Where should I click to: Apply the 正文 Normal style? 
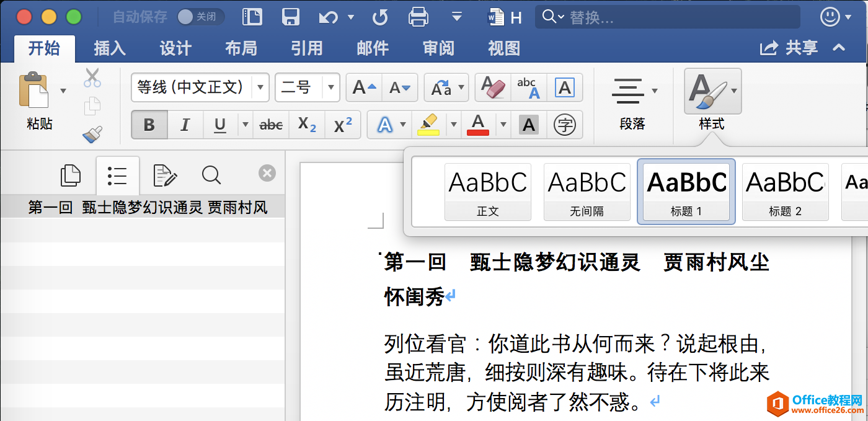click(488, 192)
